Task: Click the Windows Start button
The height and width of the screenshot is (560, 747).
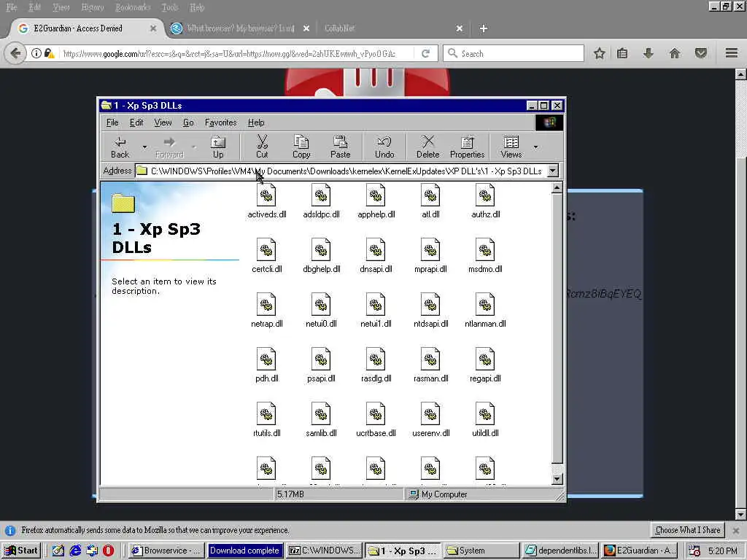Action: [x=22, y=551]
